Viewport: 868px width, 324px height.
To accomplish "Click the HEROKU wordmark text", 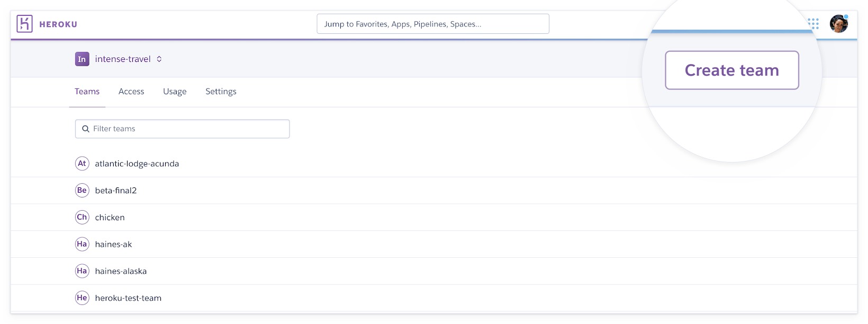I will (x=58, y=24).
